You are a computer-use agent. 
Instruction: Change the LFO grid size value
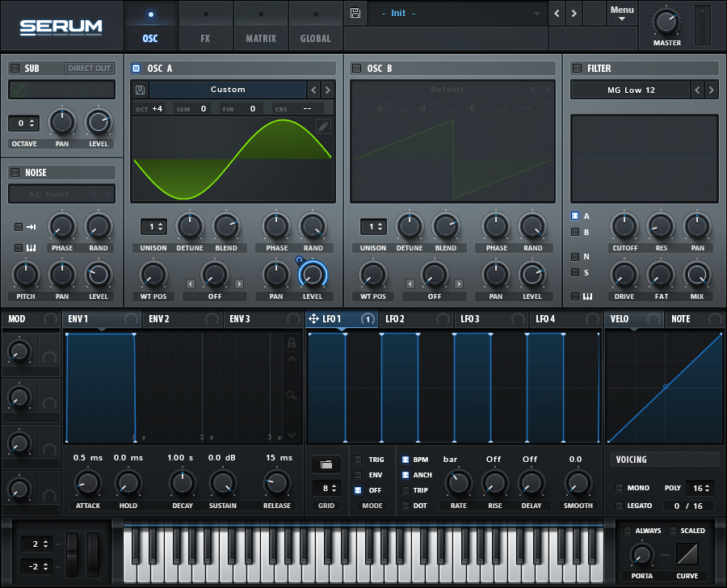(x=326, y=489)
